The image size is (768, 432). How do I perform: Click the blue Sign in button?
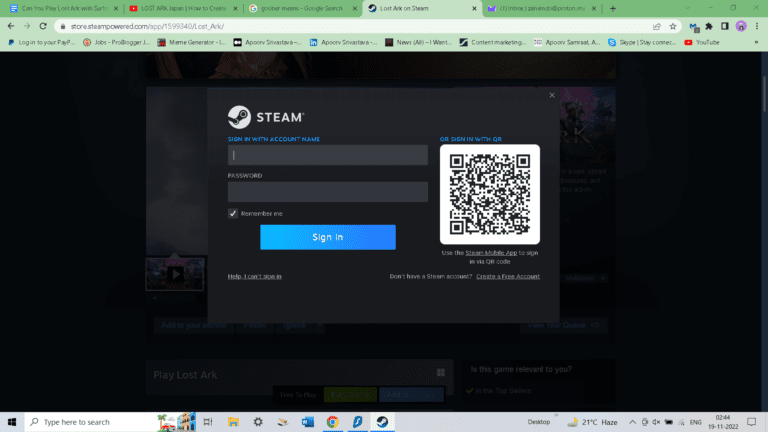click(328, 237)
